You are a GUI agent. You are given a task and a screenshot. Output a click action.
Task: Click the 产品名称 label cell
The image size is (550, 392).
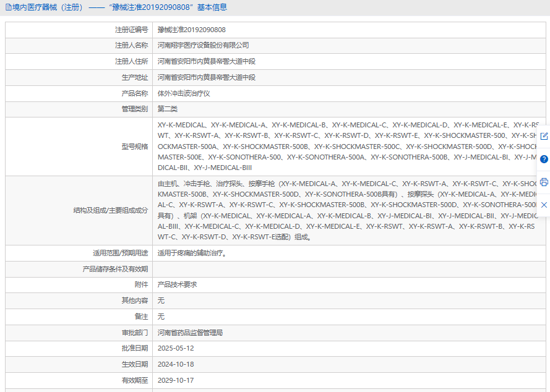pos(79,93)
